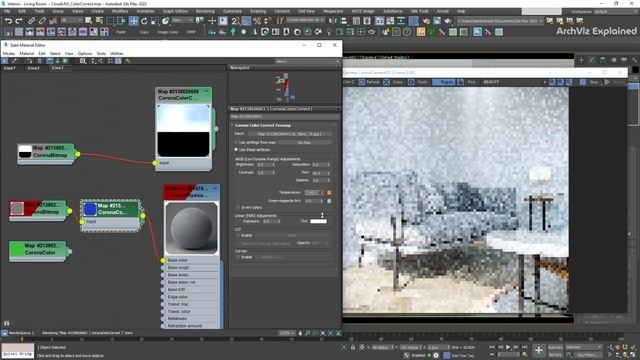Click the Tools icon in render frame buffer
Screen dimensions: 640x360
click(x=411, y=82)
